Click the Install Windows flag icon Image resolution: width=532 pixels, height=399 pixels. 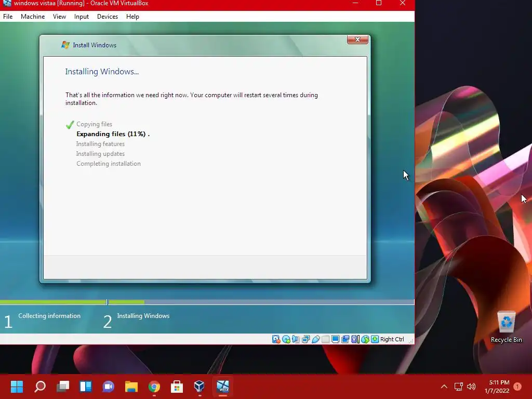click(x=65, y=45)
